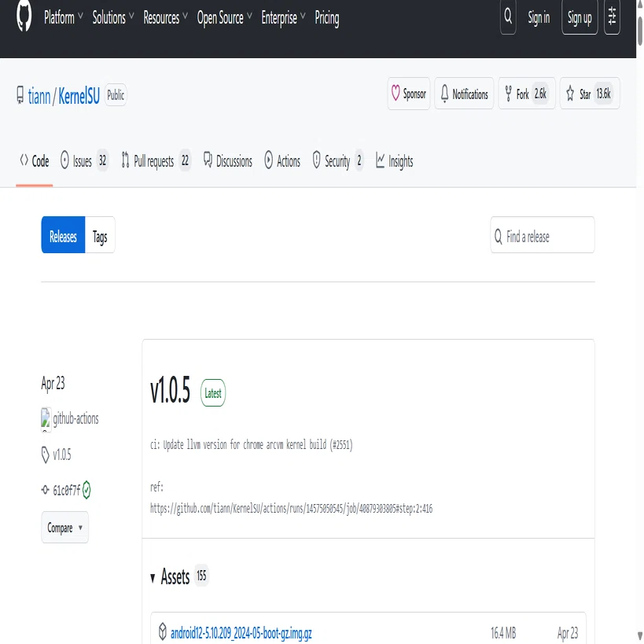The image size is (644, 644).
Task: Click the Issues counter 32
Action: (102, 160)
